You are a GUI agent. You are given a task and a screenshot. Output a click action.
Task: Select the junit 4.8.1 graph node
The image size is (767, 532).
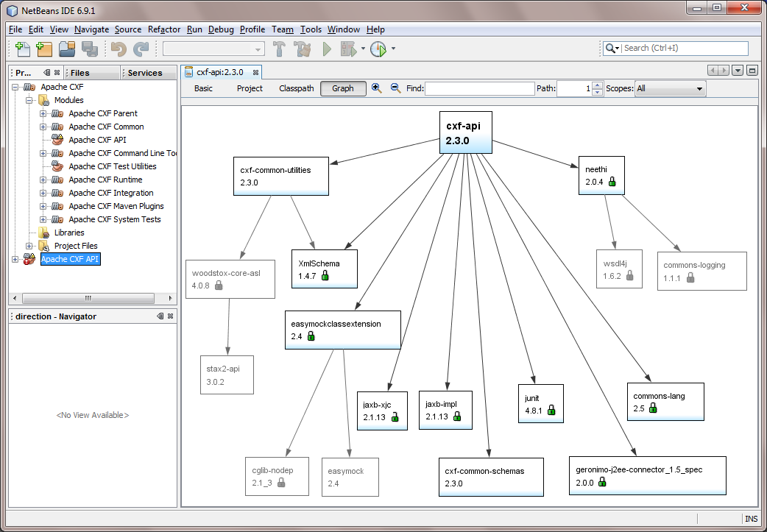pos(540,404)
